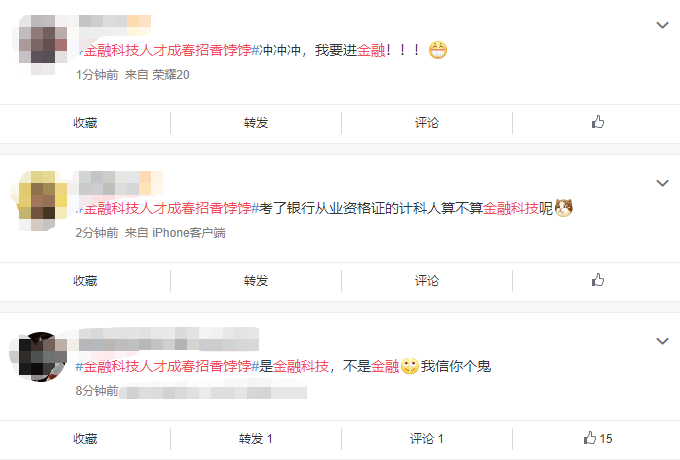This screenshot has width=680, height=460.
Task: Open hashtag 金融科技人才成春招香饽饽 in first post
Action: point(168,50)
